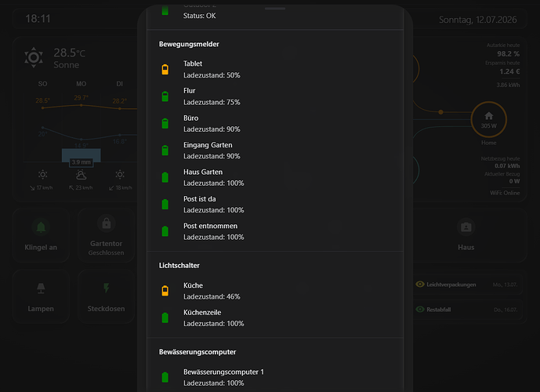
Task: Open the Lampen tile
Action: tap(41, 296)
